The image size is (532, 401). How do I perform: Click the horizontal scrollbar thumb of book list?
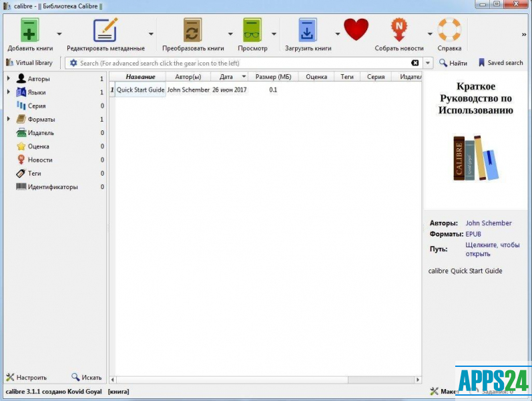click(x=232, y=380)
